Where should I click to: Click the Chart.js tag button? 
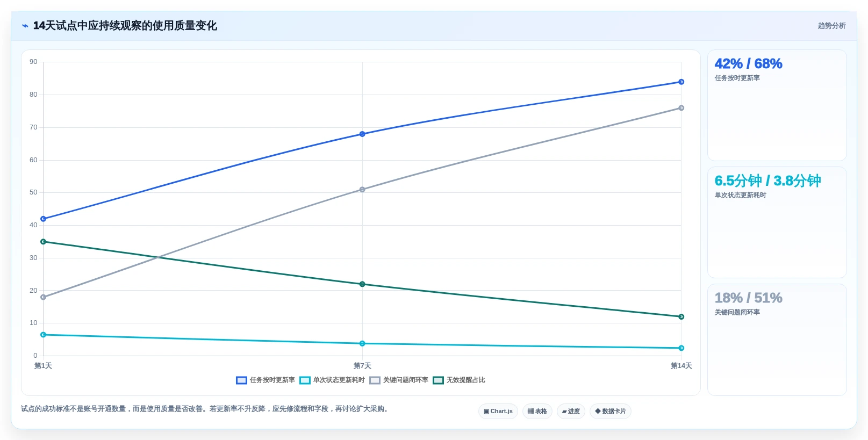point(498,412)
